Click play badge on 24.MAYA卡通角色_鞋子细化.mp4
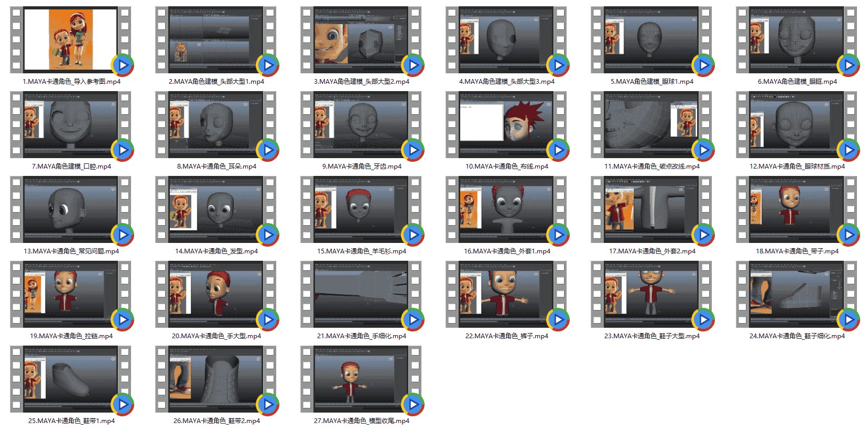 pyautogui.click(x=849, y=320)
